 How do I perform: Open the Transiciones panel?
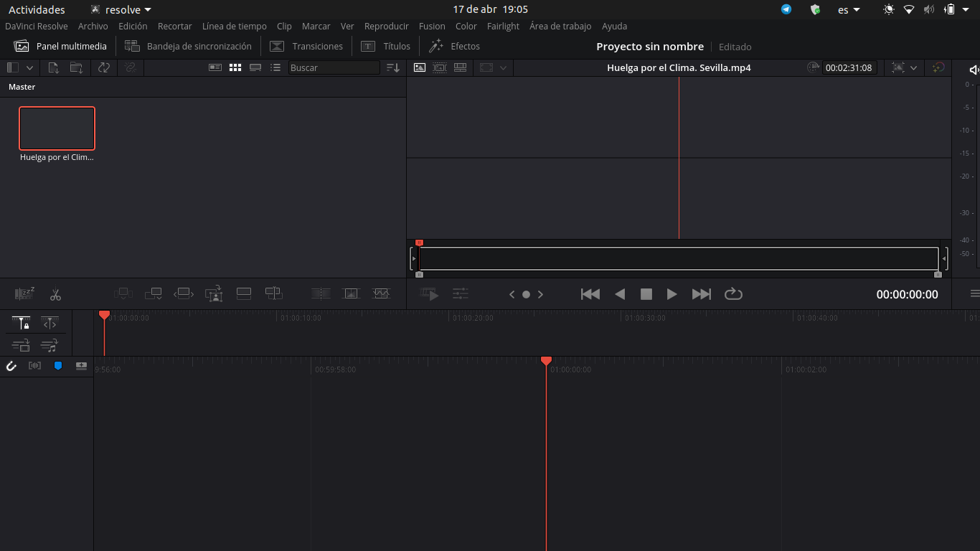coord(306,46)
